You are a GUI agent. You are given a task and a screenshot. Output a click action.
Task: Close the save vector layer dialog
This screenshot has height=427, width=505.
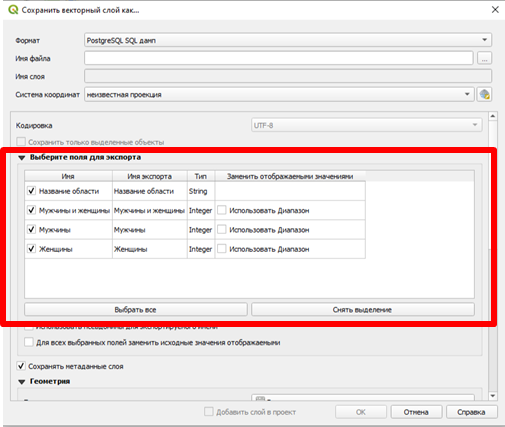click(495, 10)
